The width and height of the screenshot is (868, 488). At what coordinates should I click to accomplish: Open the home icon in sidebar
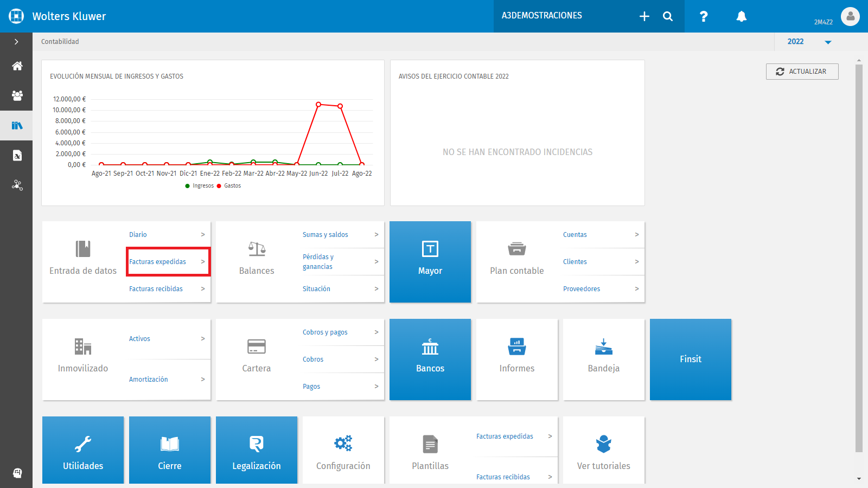point(17,66)
